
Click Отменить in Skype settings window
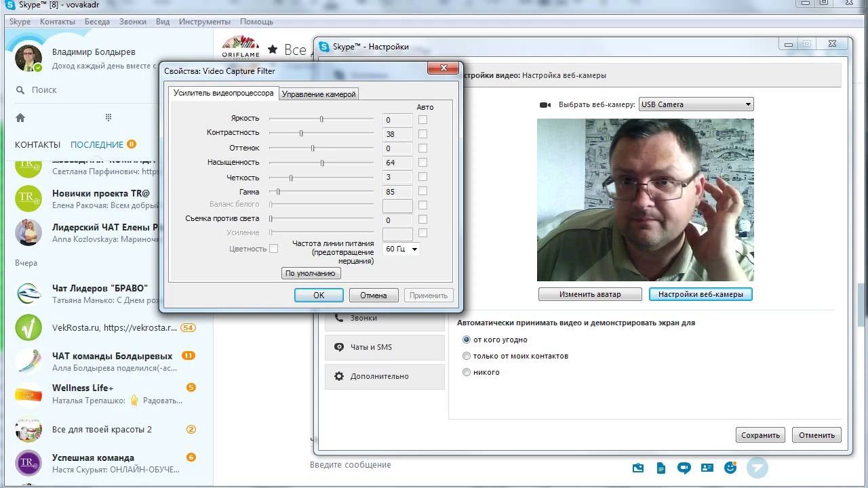tap(816, 435)
